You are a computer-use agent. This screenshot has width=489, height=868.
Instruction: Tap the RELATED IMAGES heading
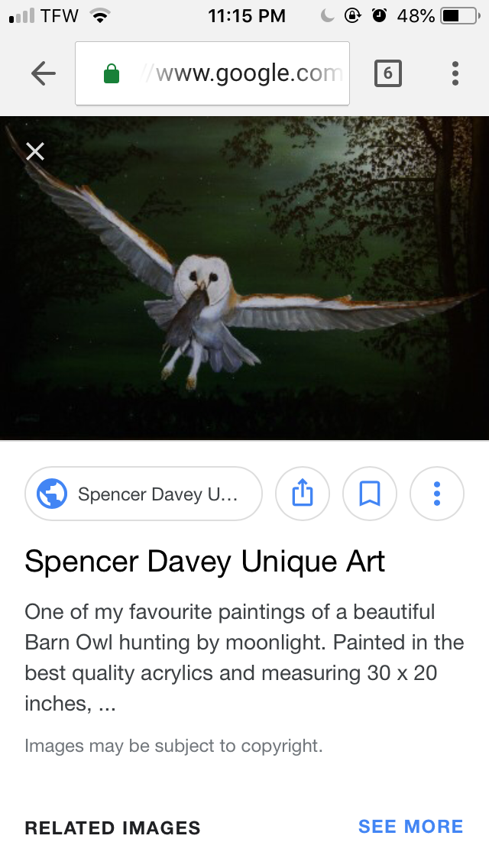click(112, 828)
